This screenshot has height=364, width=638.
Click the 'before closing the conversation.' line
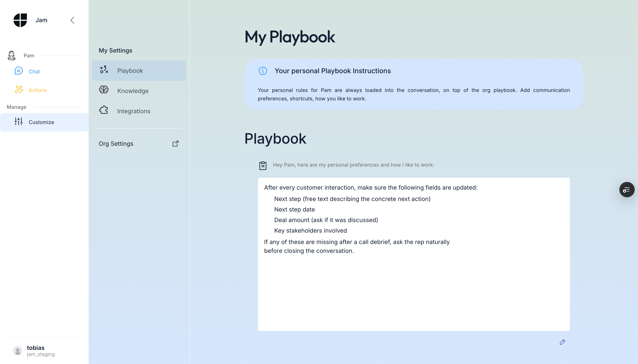pos(309,251)
